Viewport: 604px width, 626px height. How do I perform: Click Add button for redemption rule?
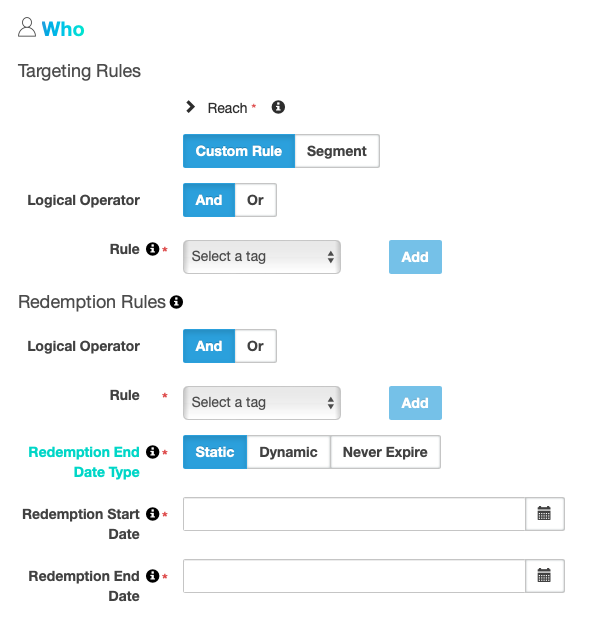415,402
